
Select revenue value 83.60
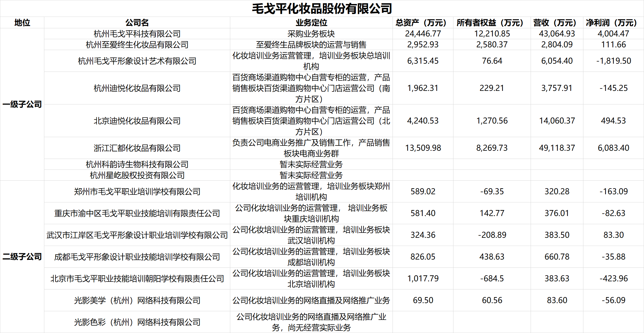pos(557,300)
